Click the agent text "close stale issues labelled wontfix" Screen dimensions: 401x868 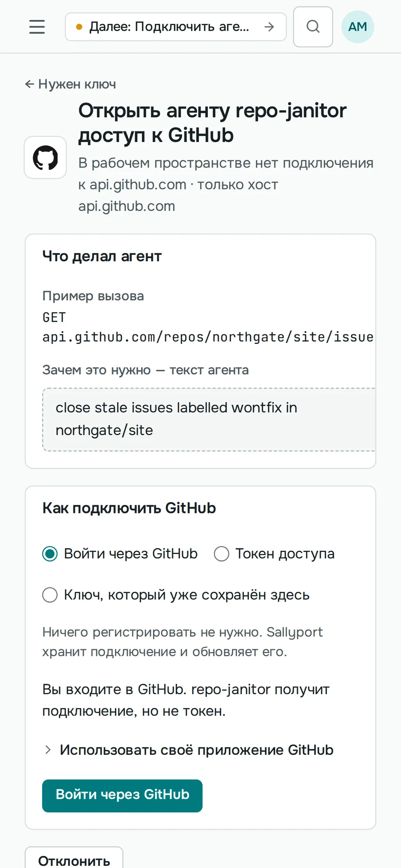[x=208, y=419]
